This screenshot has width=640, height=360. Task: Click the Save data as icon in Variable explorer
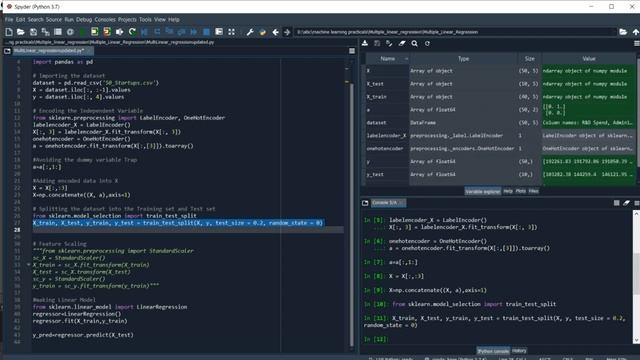click(389, 43)
